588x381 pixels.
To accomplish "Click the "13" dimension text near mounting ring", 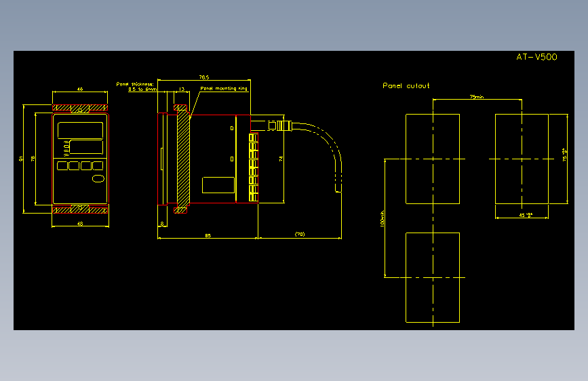I will click(182, 89).
